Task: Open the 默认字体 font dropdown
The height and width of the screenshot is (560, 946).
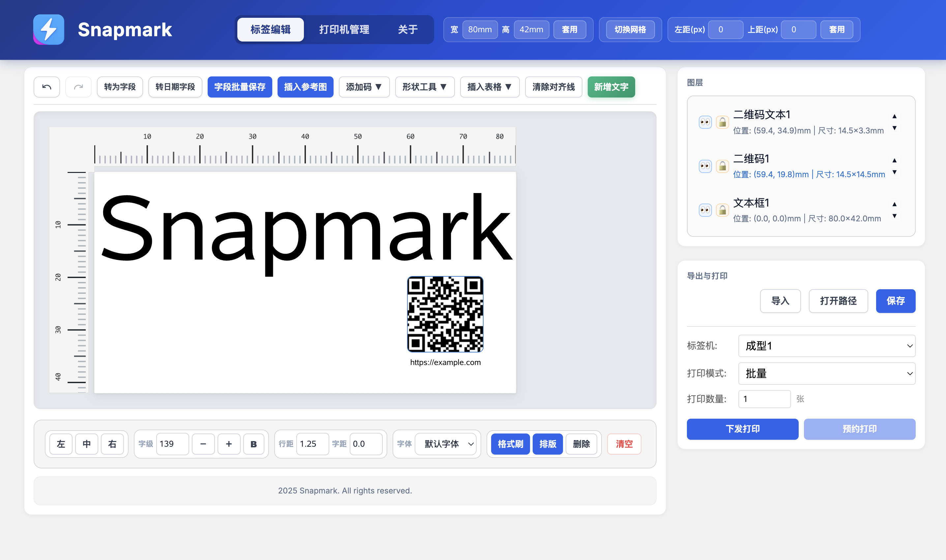Action: click(x=446, y=444)
